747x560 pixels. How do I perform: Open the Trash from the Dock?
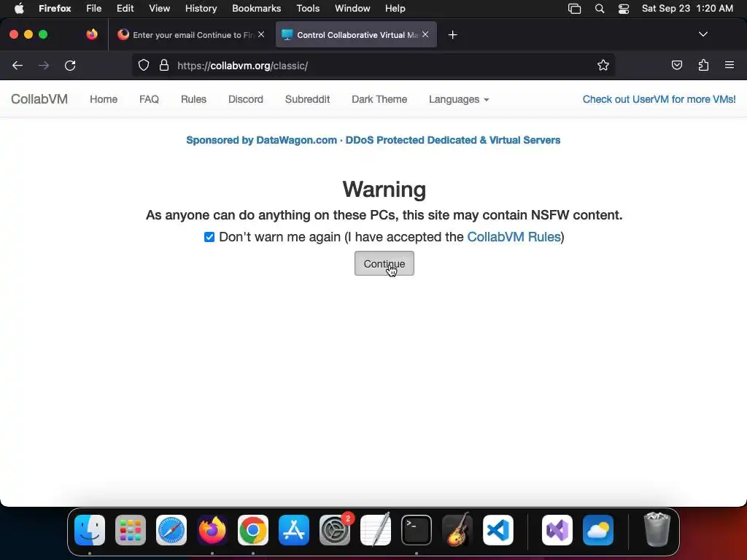coord(657,529)
